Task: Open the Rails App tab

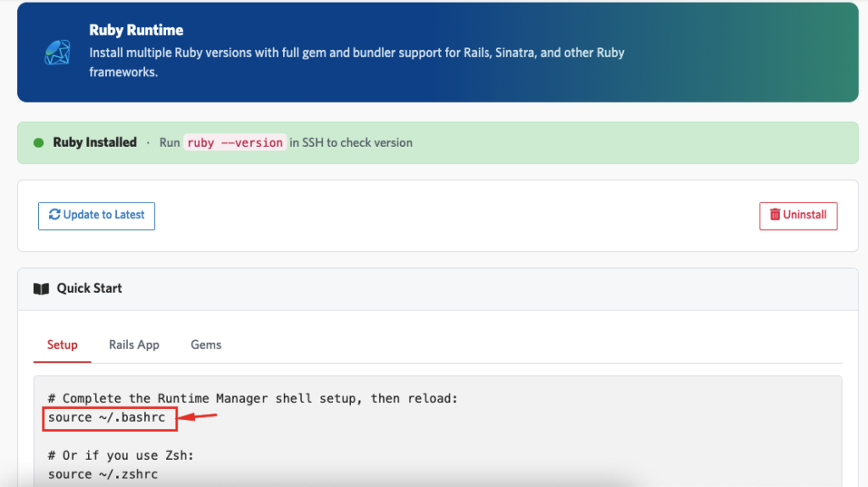Action: [x=134, y=344]
